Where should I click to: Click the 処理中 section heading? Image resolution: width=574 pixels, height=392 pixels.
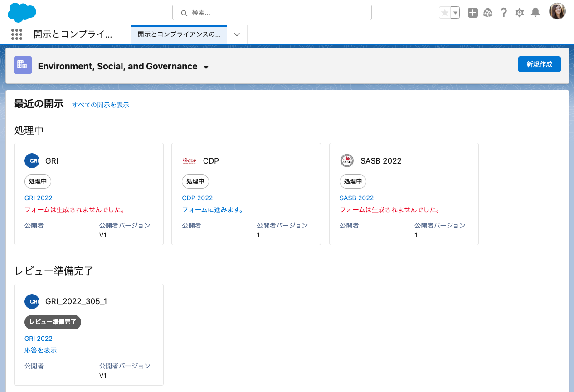click(29, 131)
